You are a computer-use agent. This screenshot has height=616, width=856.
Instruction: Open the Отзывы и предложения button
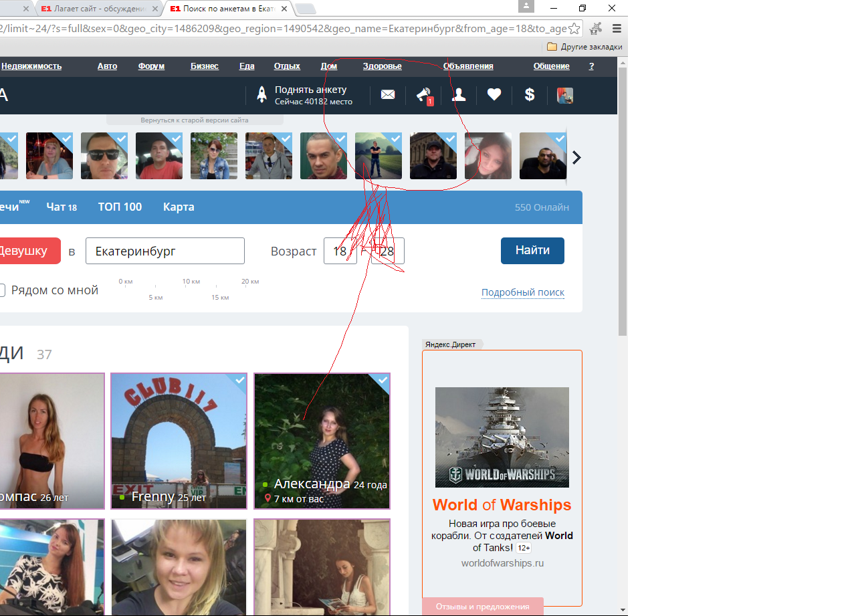click(x=483, y=607)
